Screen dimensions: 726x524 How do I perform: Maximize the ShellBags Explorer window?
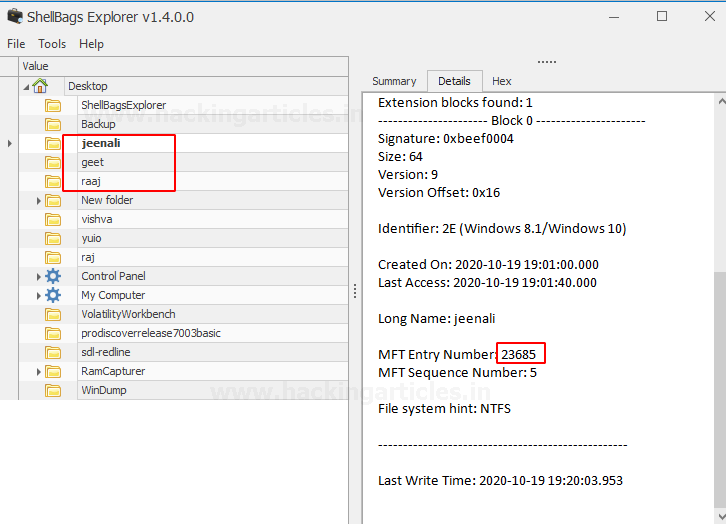click(x=662, y=17)
